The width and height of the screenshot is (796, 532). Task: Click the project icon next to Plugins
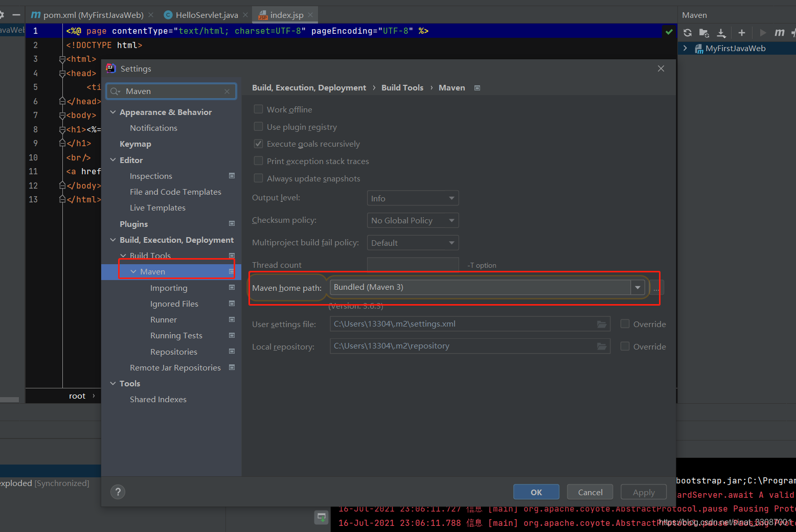[232, 224]
